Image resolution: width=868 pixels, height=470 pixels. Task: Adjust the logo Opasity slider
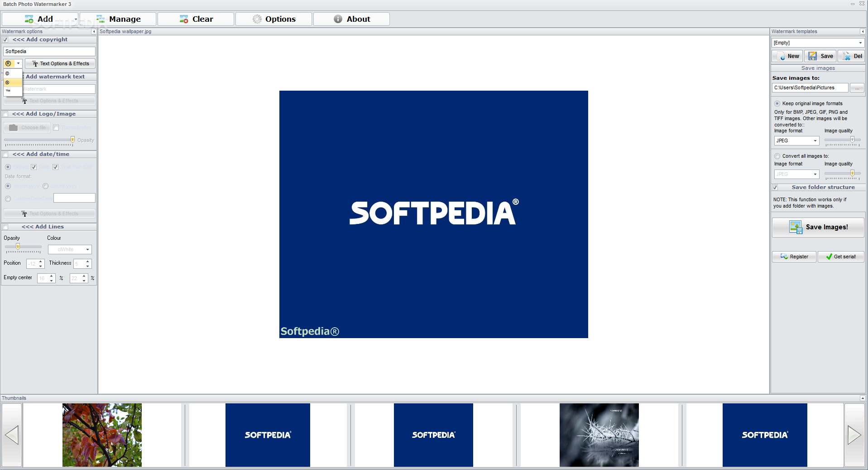(x=72, y=140)
